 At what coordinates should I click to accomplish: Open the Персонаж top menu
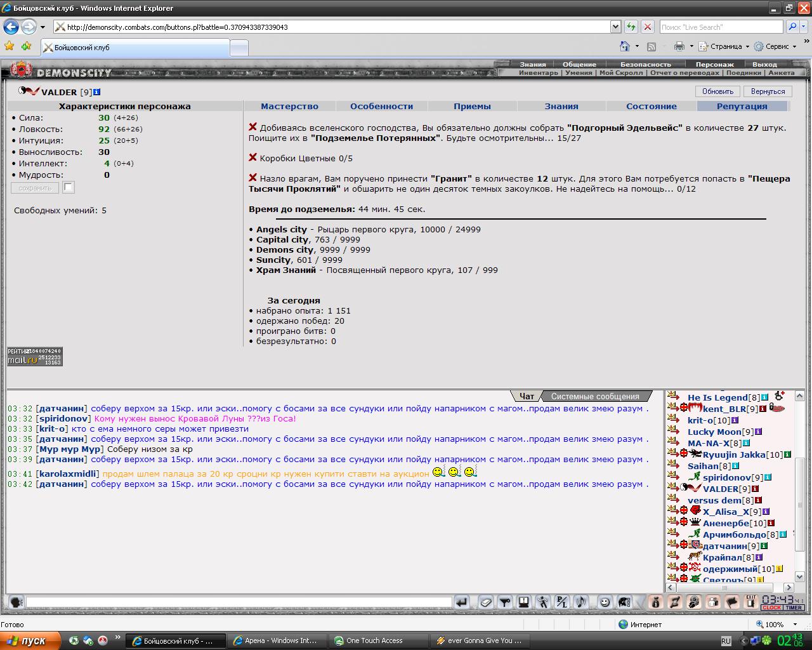click(x=714, y=64)
